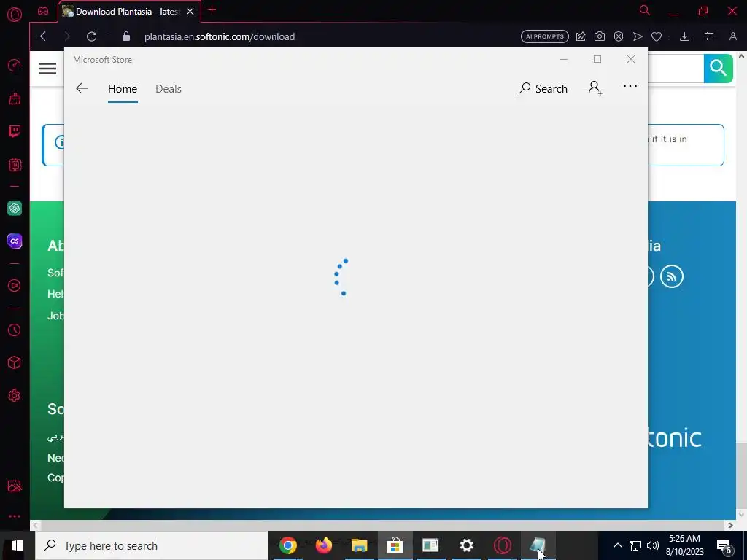Viewport: 747px width, 560px height.
Task: Click the page's vertical scrollbar thumb
Action: (741, 475)
